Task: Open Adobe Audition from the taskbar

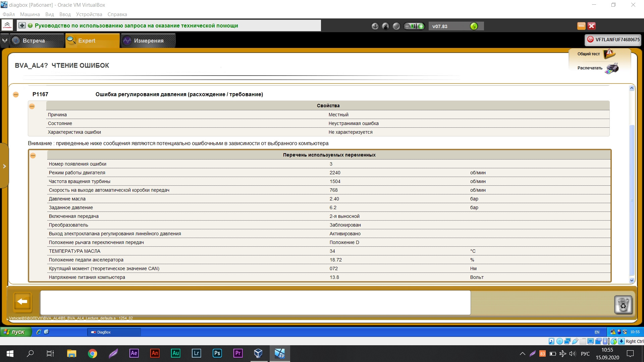Action: point(175,353)
